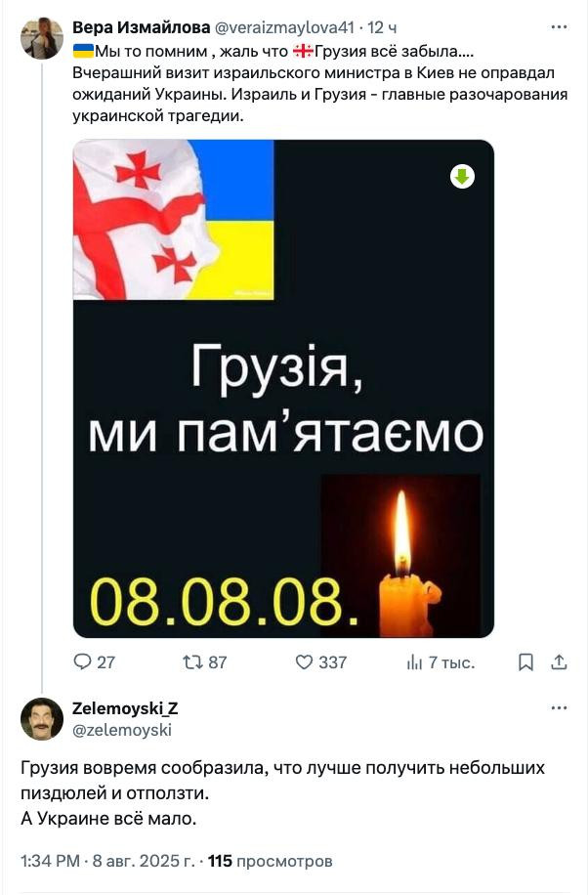Like the tweet with 337 hearts
Image resolution: width=588 pixels, height=895 pixels.
[x=304, y=662]
